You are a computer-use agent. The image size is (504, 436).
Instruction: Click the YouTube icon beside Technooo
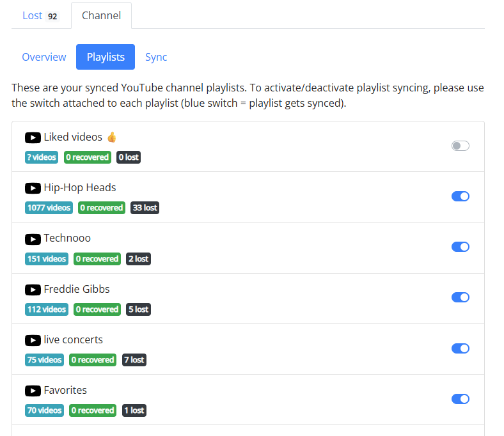[x=33, y=239]
